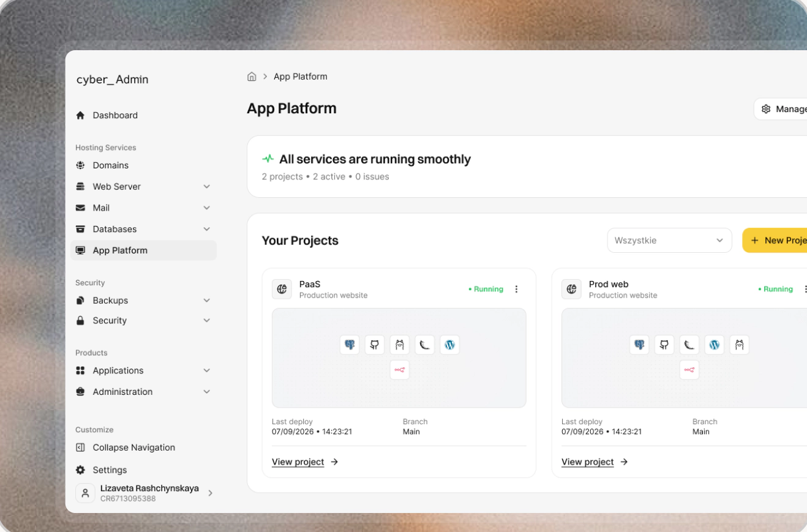Expand the Administration submenu chevron
Image resolution: width=807 pixels, height=532 pixels.
pyautogui.click(x=207, y=392)
